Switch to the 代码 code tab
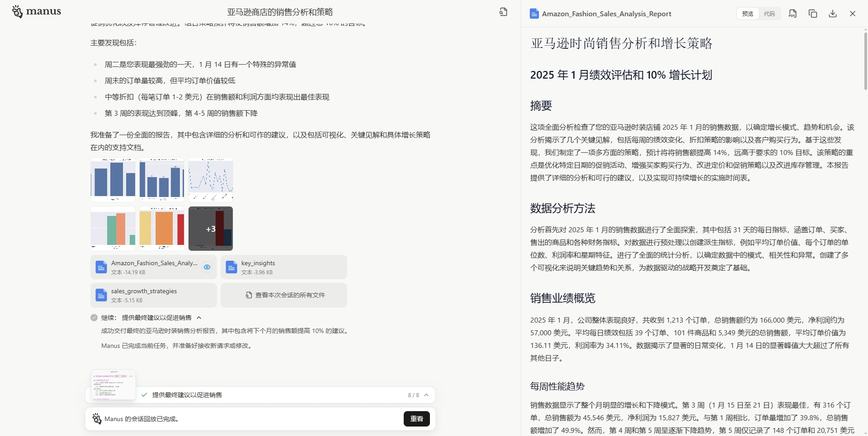The image size is (868, 436). pyautogui.click(x=769, y=14)
